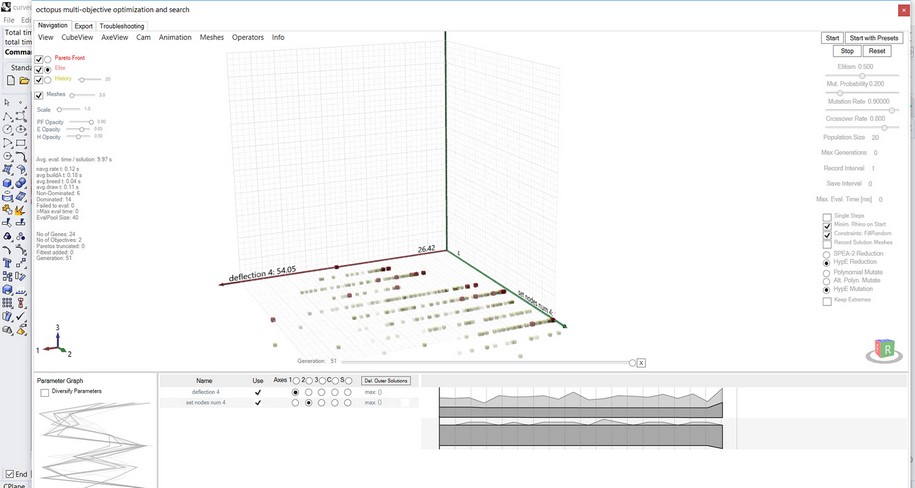The image size is (915, 488).
Task: Select the History radio button
Action: [48, 80]
